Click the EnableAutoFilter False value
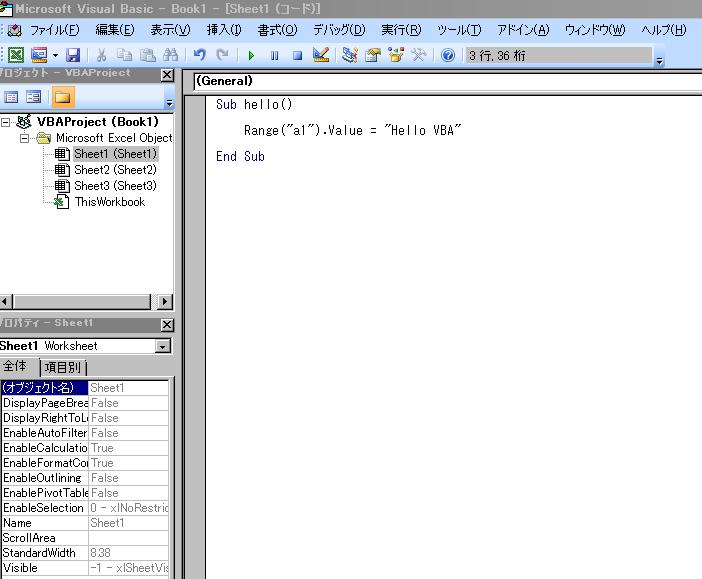This screenshot has width=702, height=579. tap(128, 433)
